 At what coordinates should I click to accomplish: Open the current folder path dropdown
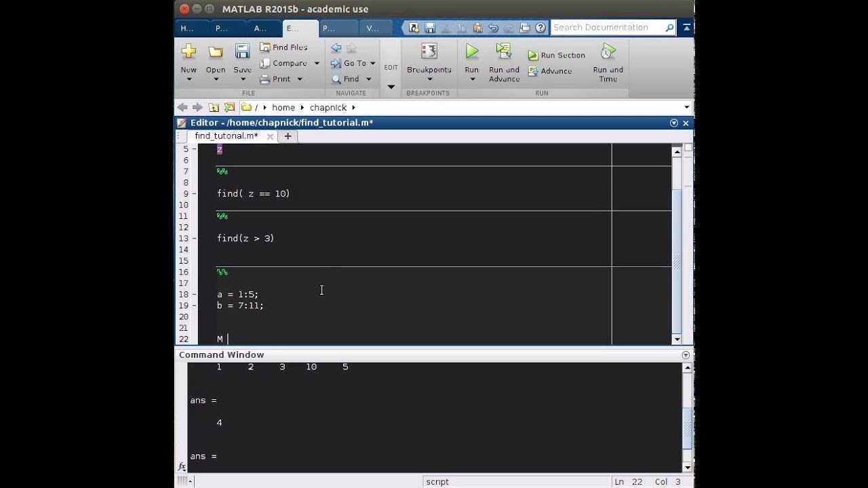[x=686, y=107]
